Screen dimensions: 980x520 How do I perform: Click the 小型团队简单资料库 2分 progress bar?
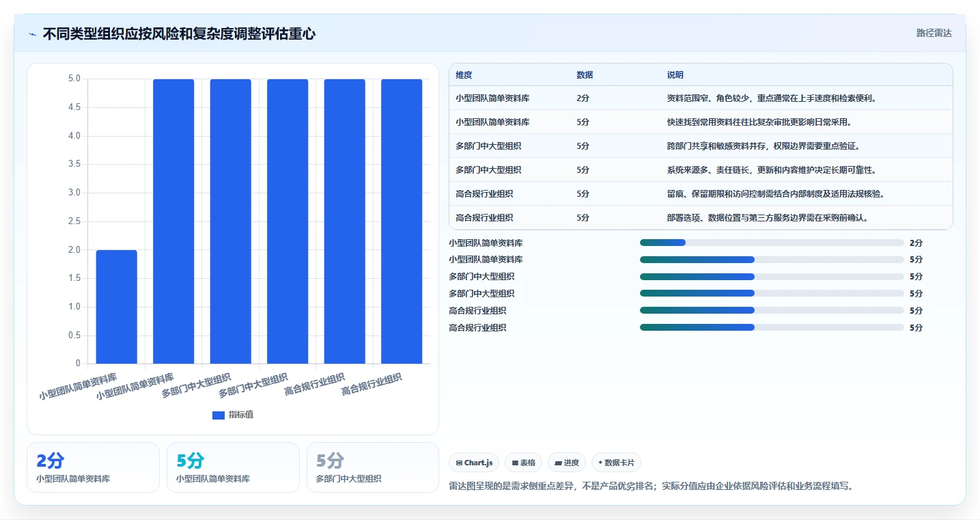(772, 243)
